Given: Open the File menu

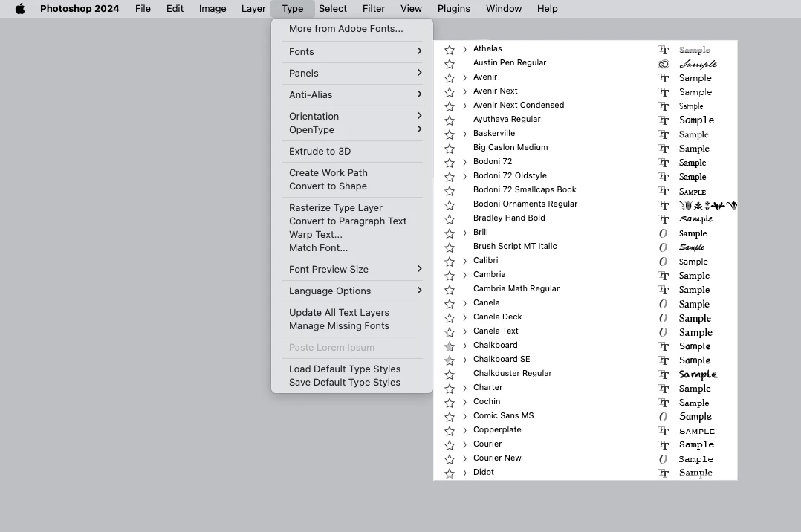Looking at the screenshot, I should [x=143, y=9].
